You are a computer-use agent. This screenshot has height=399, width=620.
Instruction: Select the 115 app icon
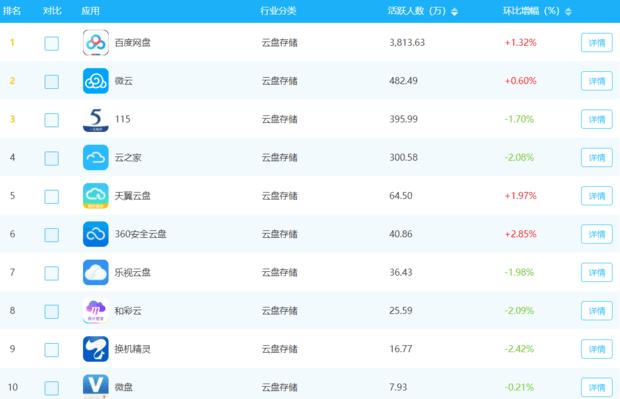pyautogui.click(x=96, y=119)
